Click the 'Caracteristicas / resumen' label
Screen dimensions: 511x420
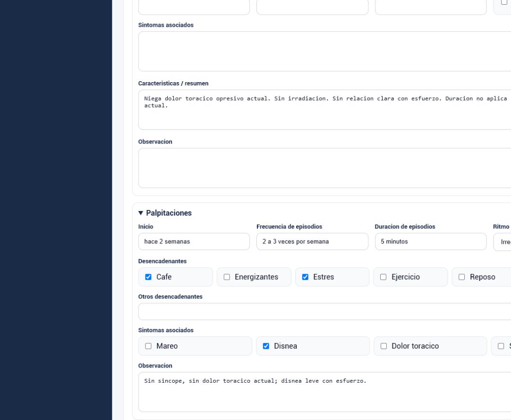click(173, 84)
